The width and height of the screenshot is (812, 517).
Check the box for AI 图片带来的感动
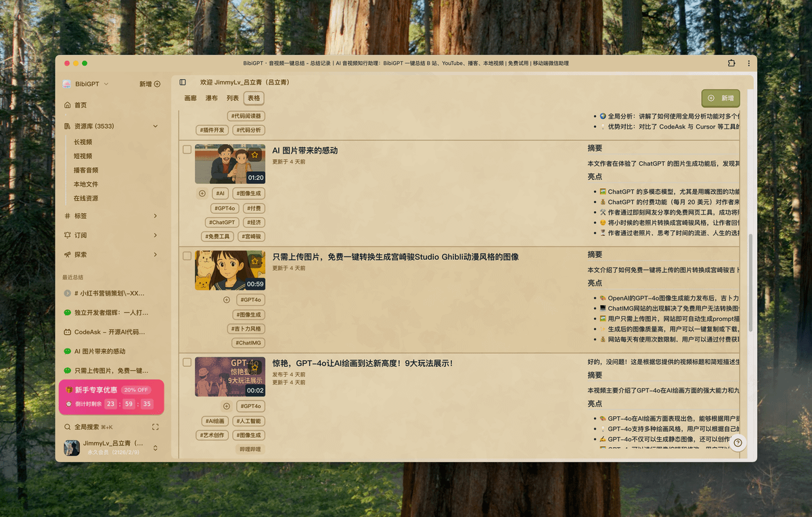click(187, 150)
